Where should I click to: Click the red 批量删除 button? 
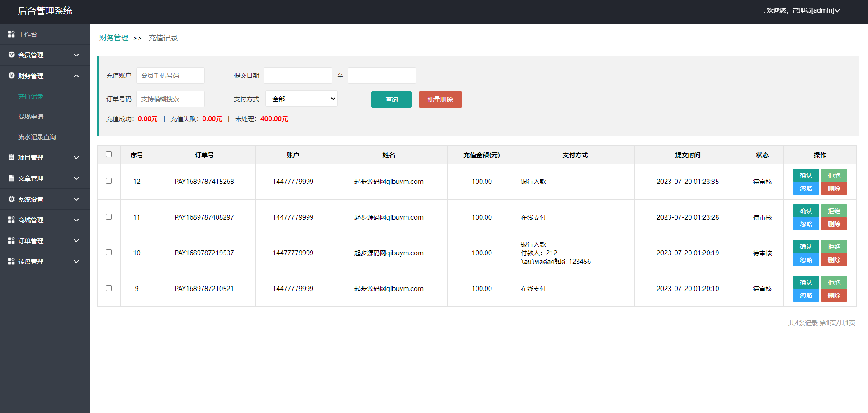(440, 99)
